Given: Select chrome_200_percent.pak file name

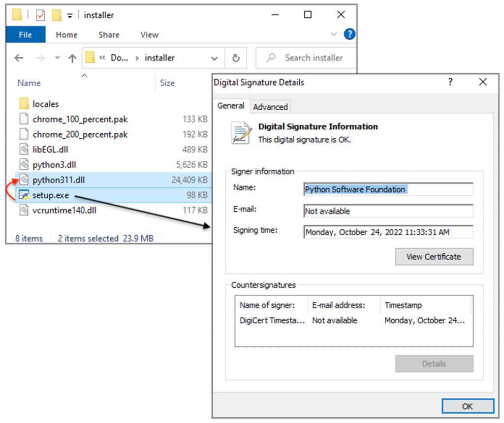Looking at the screenshot, I should pyautogui.click(x=80, y=135).
